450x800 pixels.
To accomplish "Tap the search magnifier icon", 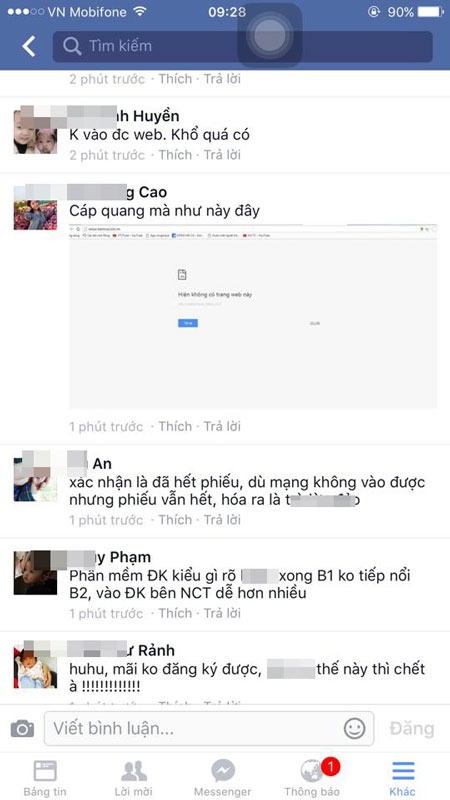I will click(72, 46).
